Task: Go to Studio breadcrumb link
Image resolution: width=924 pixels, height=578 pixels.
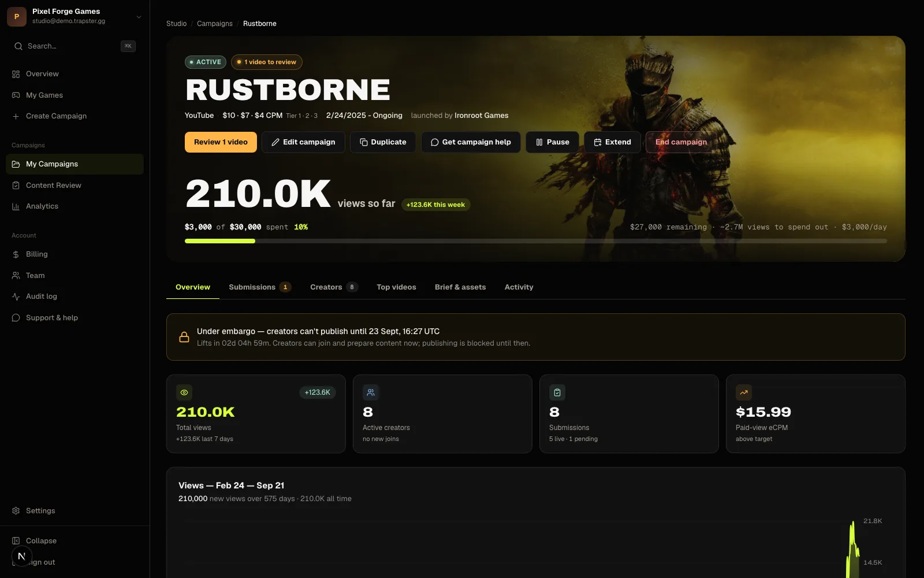Action: pyautogui.click(x=176, y=24)
